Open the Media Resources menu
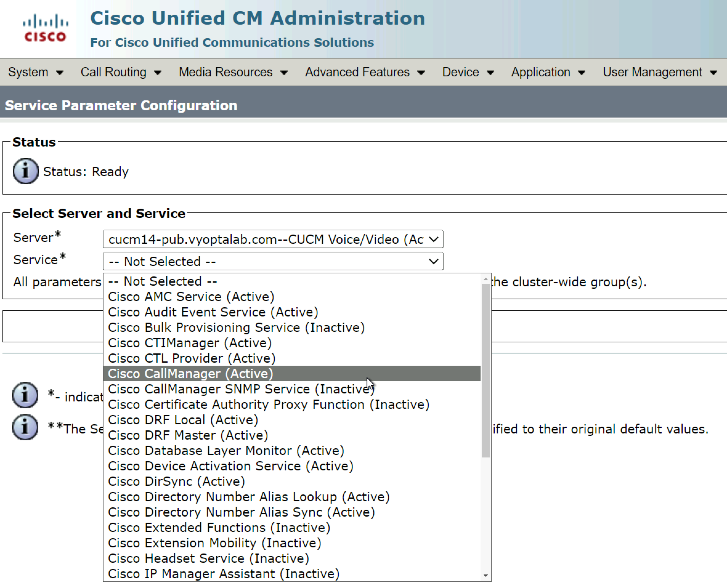727x588 pixels. (233, 72)
